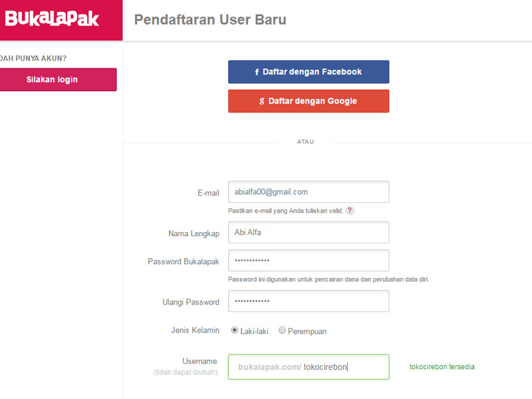Focus the E-mail input field
Viewport: 532px width, 399px height.
[309, 192]
